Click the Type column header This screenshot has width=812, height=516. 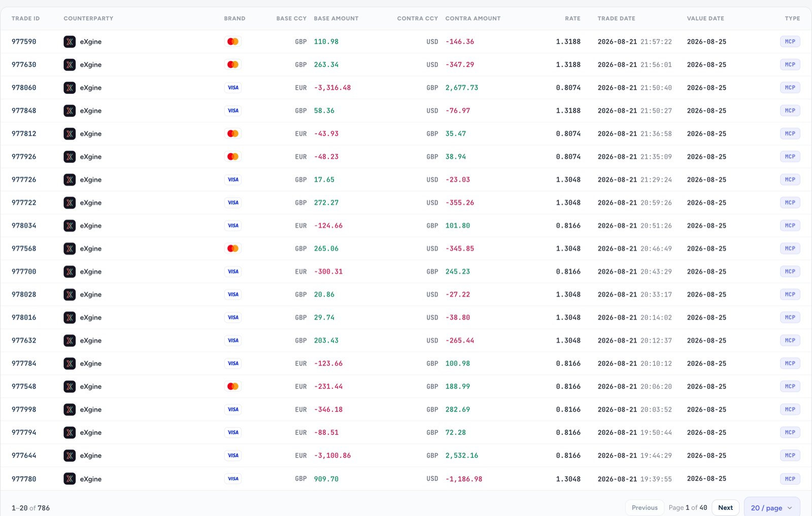coord(792,18)
